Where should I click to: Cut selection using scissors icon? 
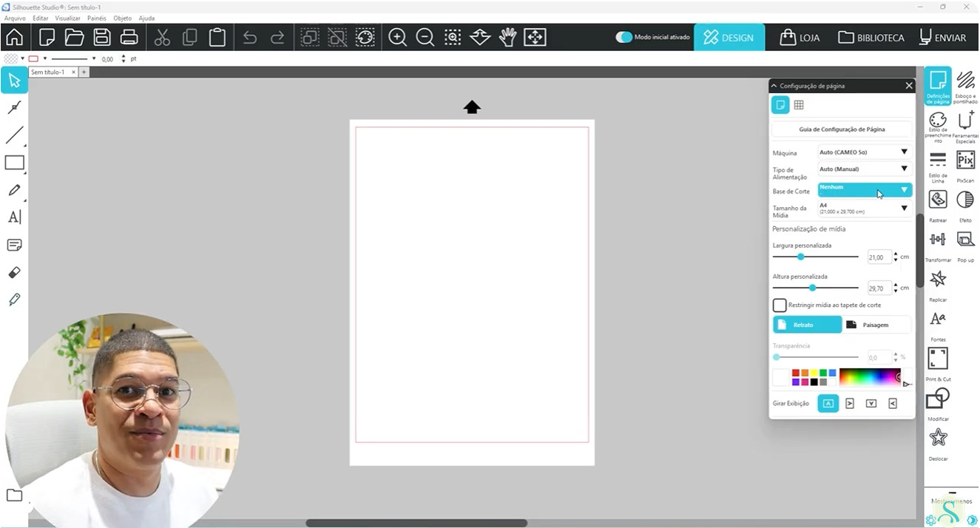[x=162, y=37]
